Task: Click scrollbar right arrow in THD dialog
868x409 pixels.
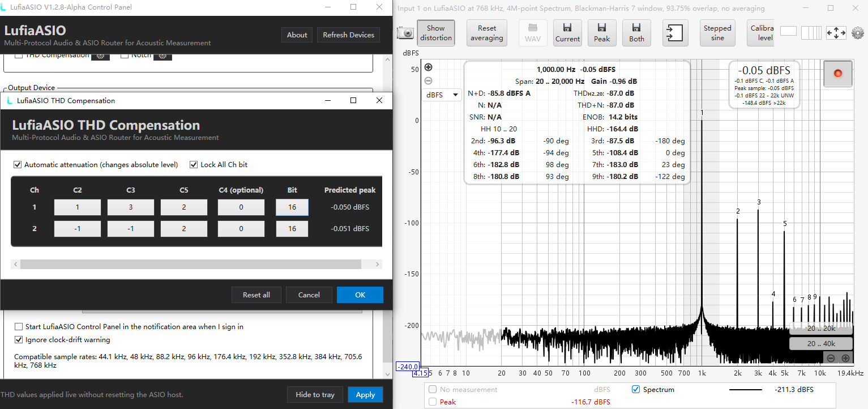Action: (x=378, y=264)
